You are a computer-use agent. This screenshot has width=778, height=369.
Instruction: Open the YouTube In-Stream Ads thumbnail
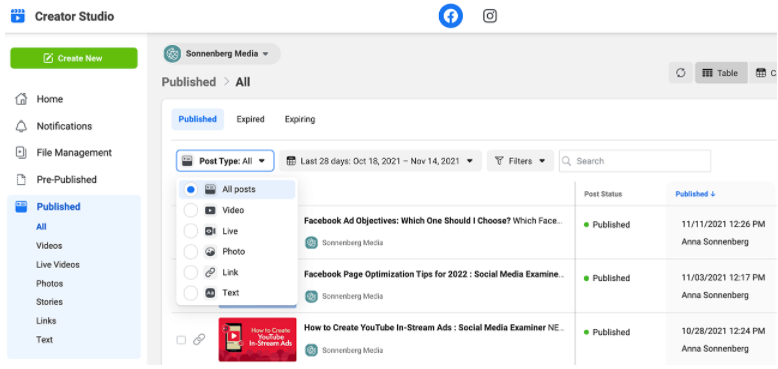[x=258, y=340]
